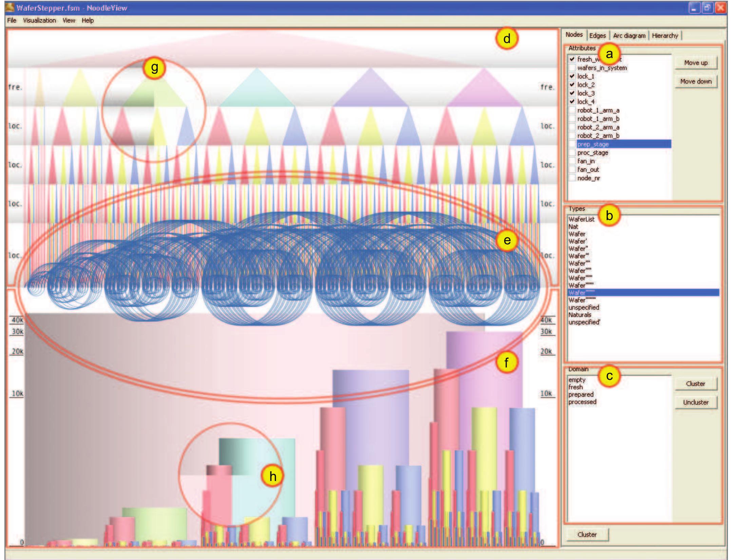Image resolution: width=731 pixels, height=560 pixels.
Task: Open the Visualization menu
Action: tap(39, 20)
